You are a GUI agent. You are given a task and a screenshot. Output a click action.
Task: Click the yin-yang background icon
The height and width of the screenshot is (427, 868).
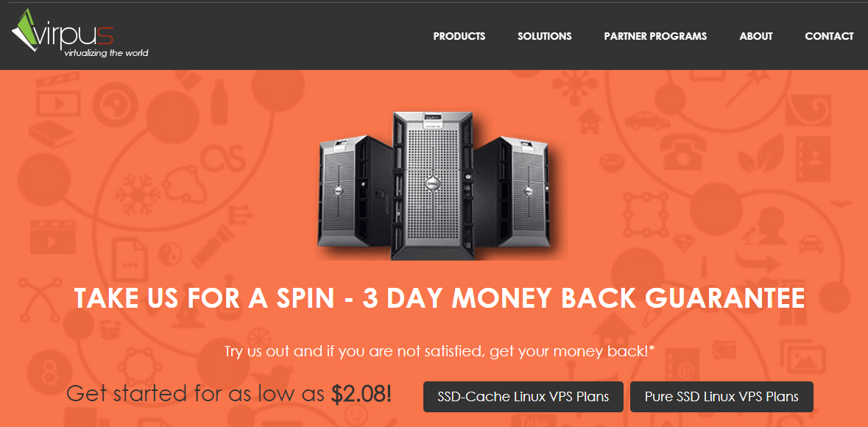[169, 254]
